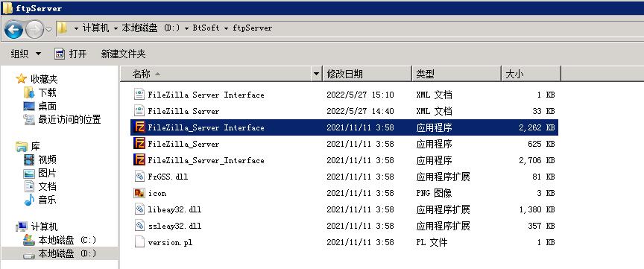Open the 名称 column filter dropdown arrow
Screen dimensions: 644x269
click(x=316, y=74)
